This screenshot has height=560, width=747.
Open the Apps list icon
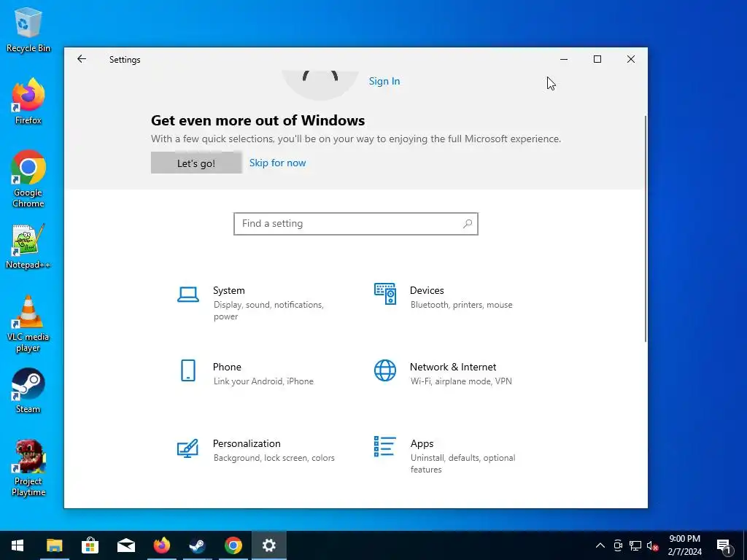point(385,447)
